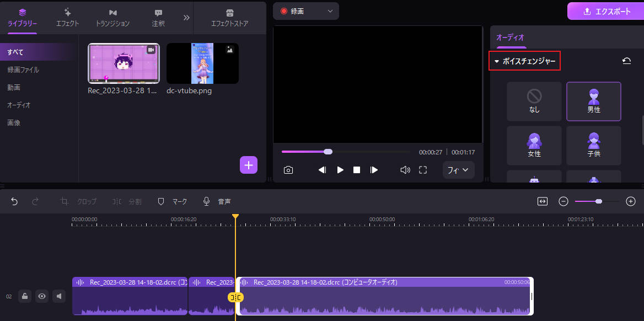Select 男性 voice option
Screen dimensions: 644x321
(593, 101)
